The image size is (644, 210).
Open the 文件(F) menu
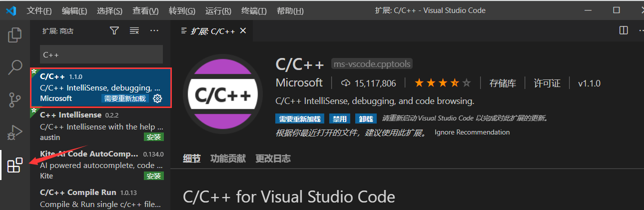tap(39, 10)
